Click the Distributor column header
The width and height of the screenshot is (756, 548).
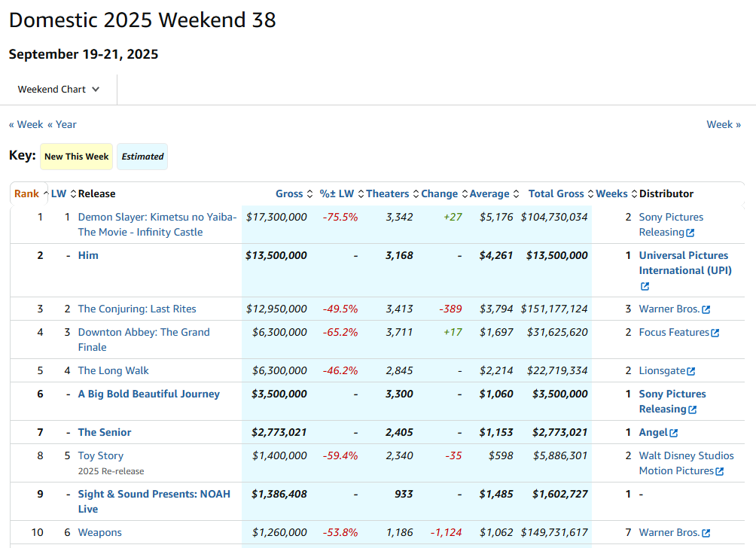(x=666, y=193)
